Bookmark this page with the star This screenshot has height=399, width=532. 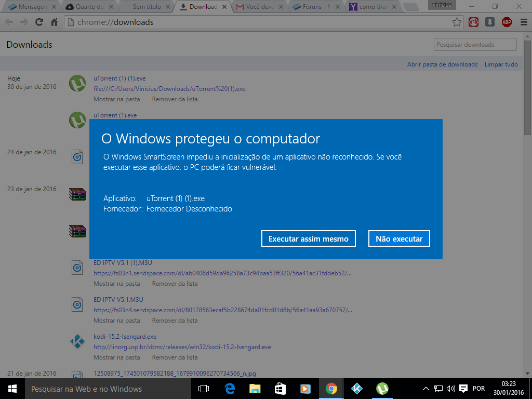click(x=457, y=22)
